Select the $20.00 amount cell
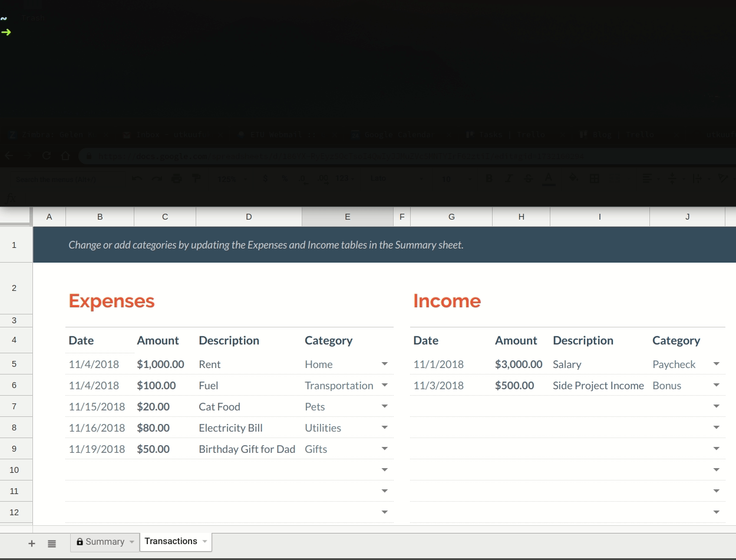Image resolution: width=736 pixels, height=560 pixels. pyautogui.click(x=165, y=406)
